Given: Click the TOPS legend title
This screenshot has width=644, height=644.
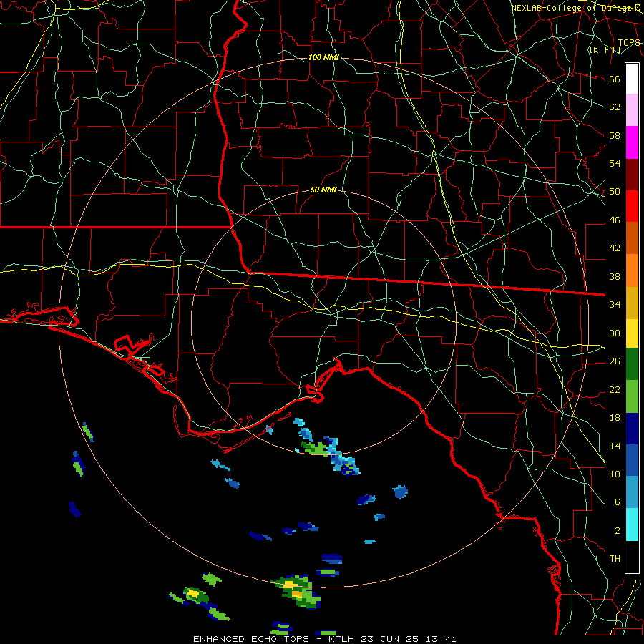Looking at the screenshot, I should click(x=629, y=43).
